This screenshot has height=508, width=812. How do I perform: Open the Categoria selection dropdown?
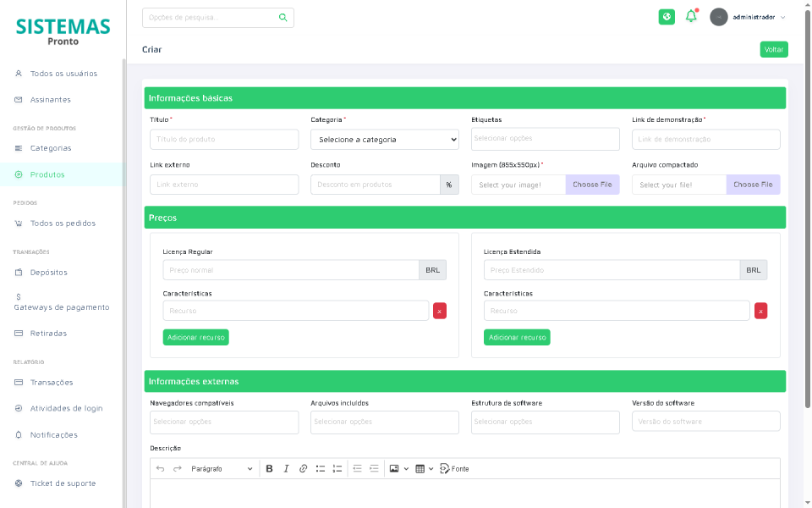[x=384, y=139]
